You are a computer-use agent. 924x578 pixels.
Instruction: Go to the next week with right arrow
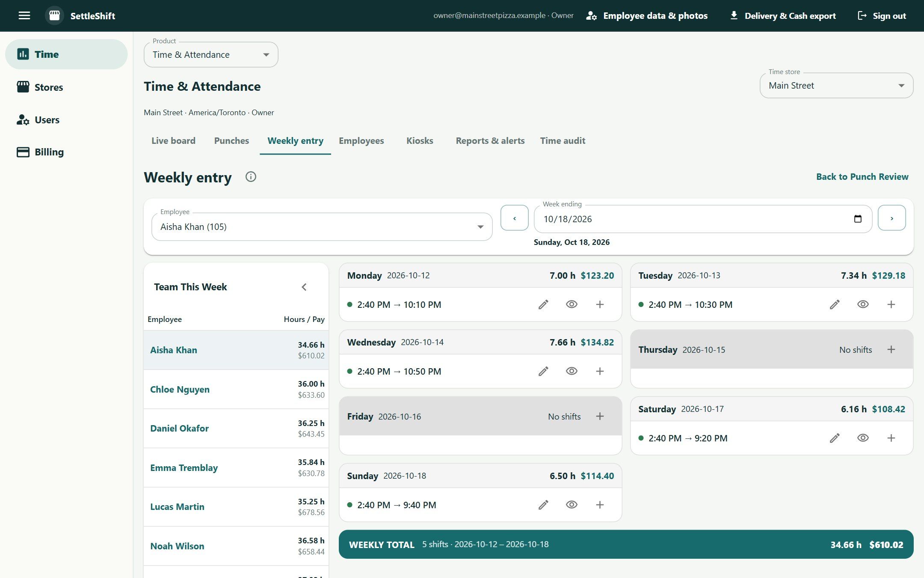(x=892, y=218)
